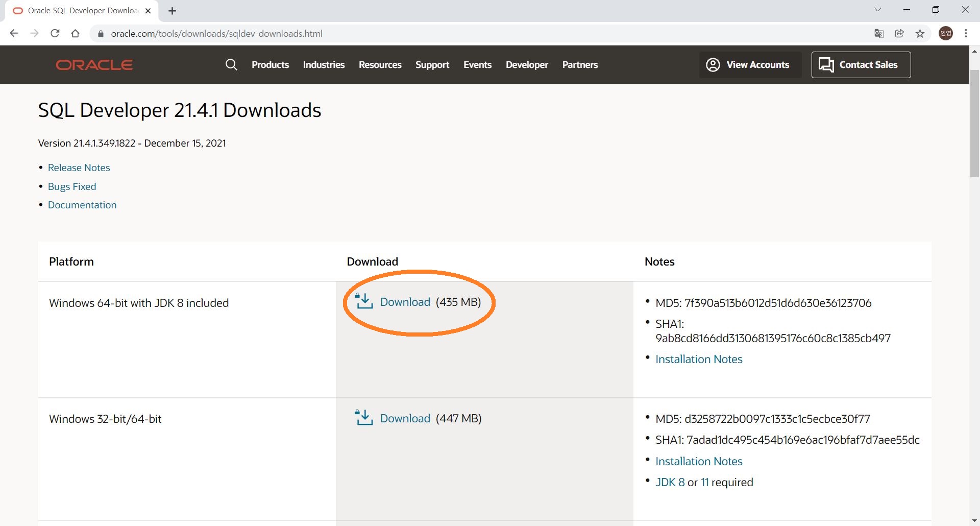Click the lock icon in the address bar
The width and height of the screenshot is (980, 526).
pyautogui.click(x=101, y=34)
